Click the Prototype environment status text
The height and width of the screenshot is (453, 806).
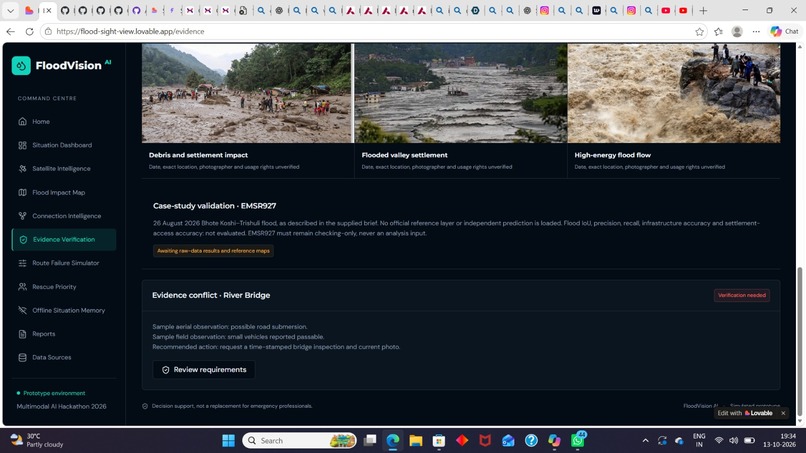[x=54, y=393]
